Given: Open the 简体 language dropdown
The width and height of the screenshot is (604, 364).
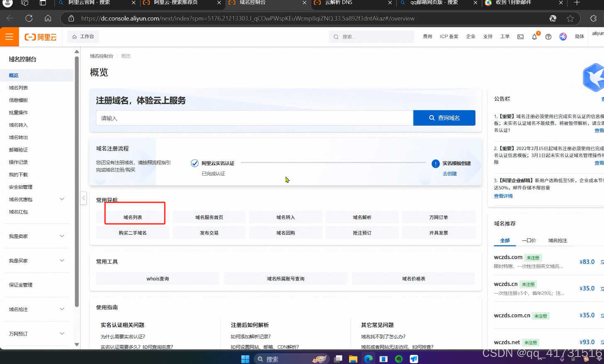Looking at the screenshot, I should (x=580, y=36).
